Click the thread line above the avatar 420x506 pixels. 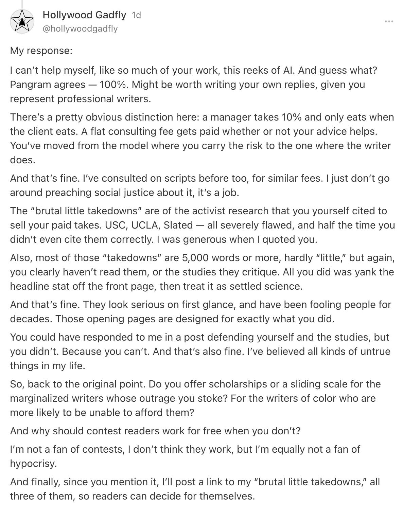pos(22,3)
